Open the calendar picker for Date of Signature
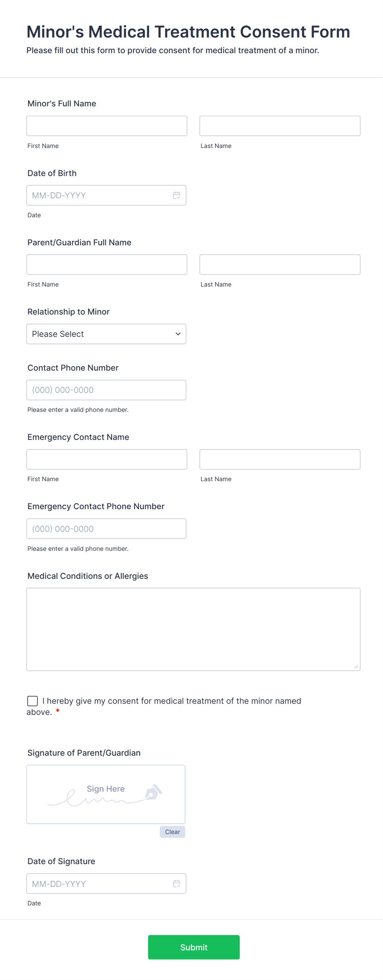 177,884
